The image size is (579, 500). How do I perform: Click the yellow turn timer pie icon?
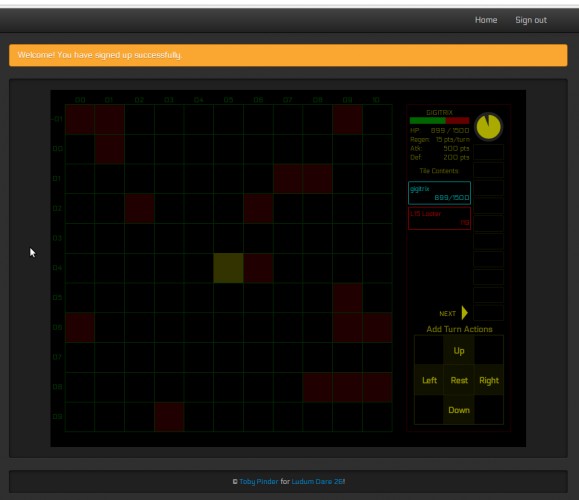(x=488, y=127)
